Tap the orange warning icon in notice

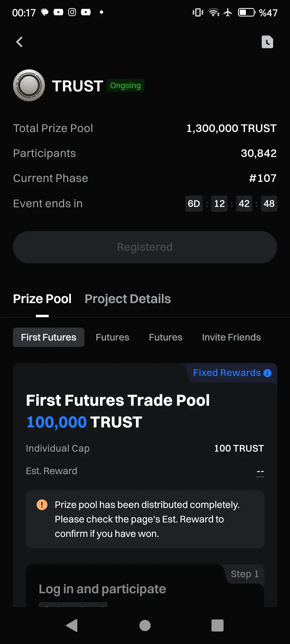coord(42,505)
